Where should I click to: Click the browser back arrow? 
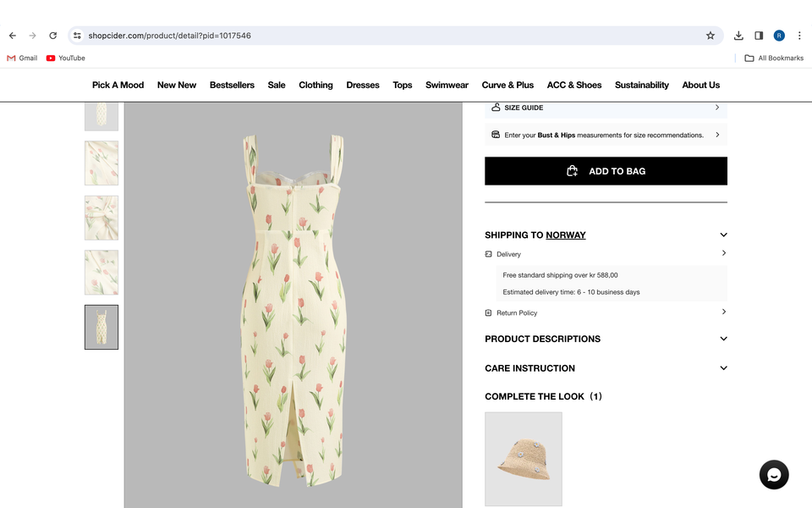tap(13, 36)
